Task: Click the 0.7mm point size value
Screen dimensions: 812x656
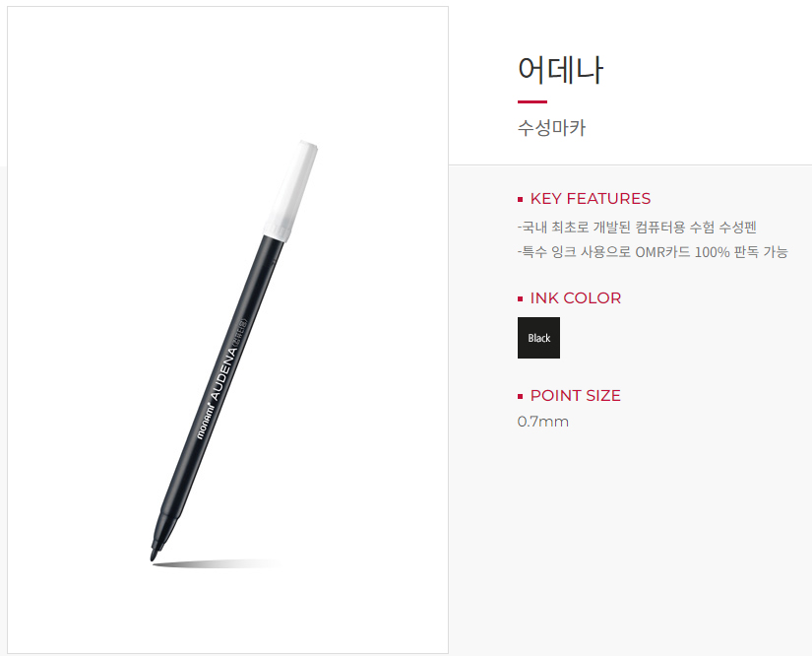Action: pyautogui.click(x=542, y=422)
